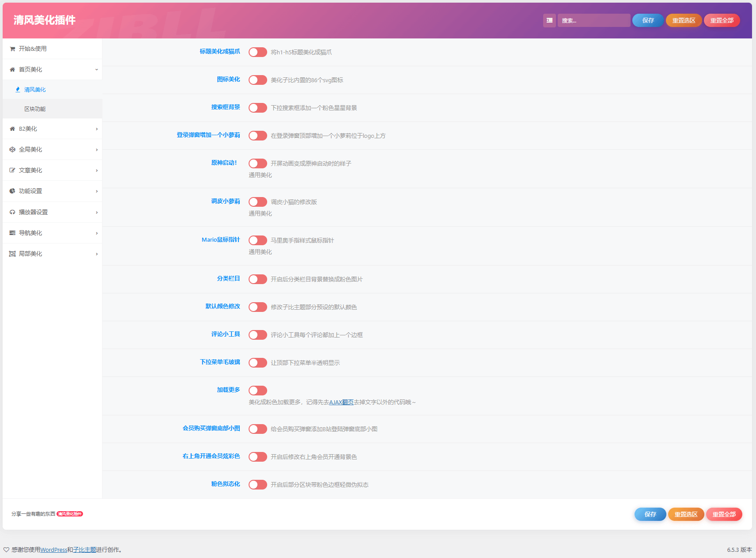Click the pie chart icon beside 功能设置

click(12, 191)
